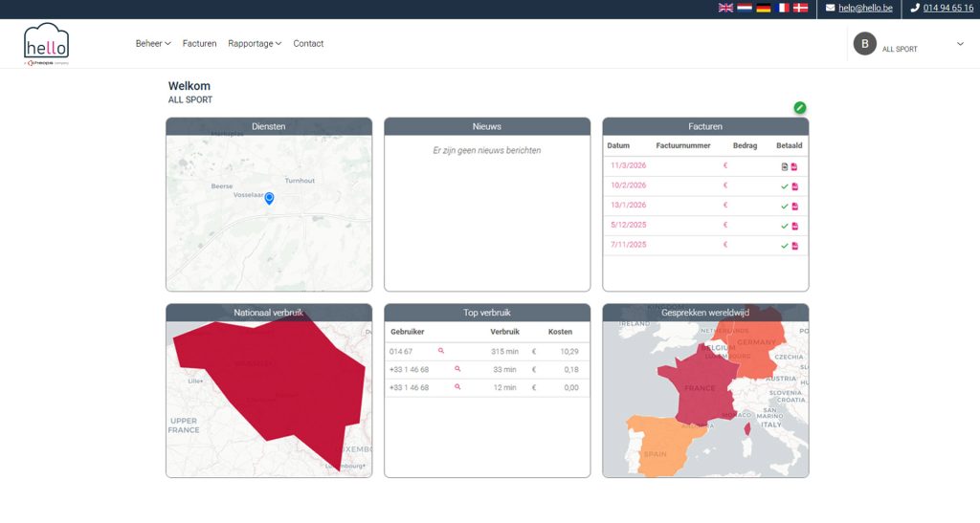Image resolution: width=980 pixels, height=523 pixels.
Task: Open the invoice dated 7/11/2025
Action: coord(628,245)
